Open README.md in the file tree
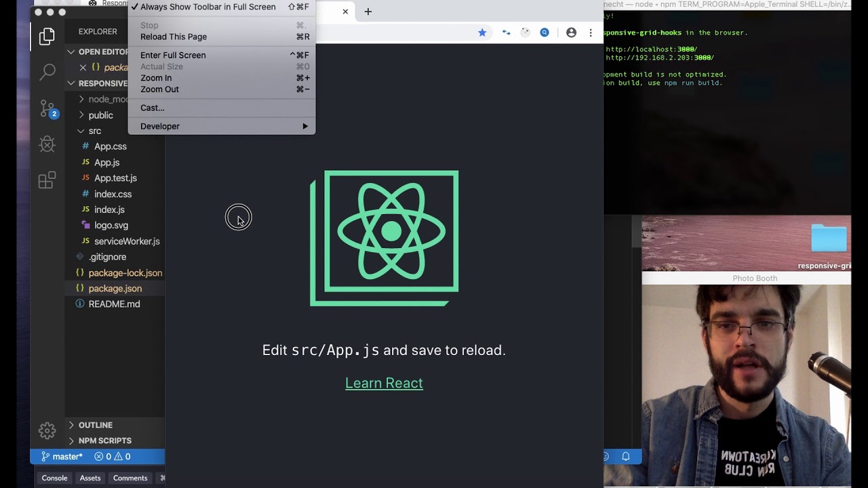The image size is (868, 488). tap(114, 304)
